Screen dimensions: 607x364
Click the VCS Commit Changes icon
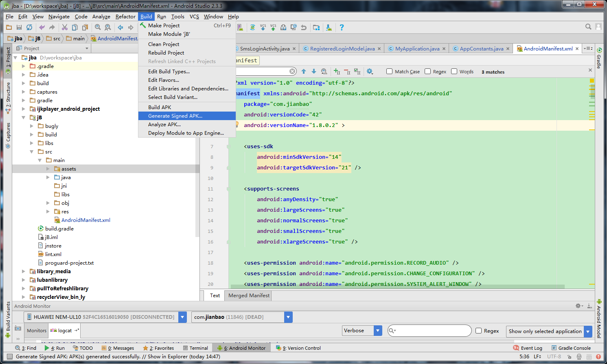point(273,27)
